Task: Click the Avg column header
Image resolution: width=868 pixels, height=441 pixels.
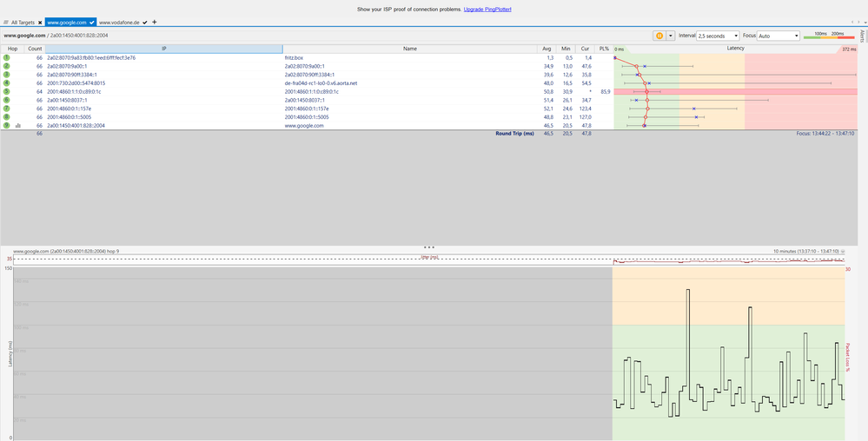Action: (547, 49)
